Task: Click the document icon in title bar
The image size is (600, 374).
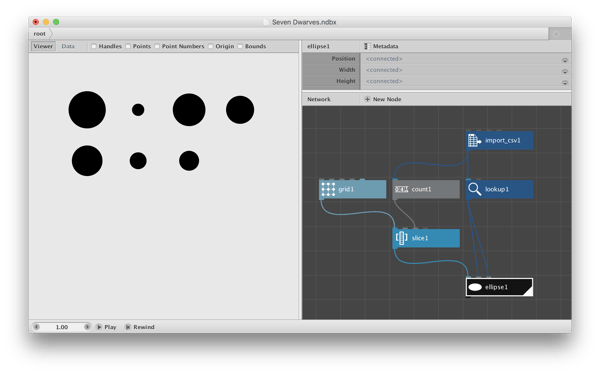Action: [x=266, y=22]
